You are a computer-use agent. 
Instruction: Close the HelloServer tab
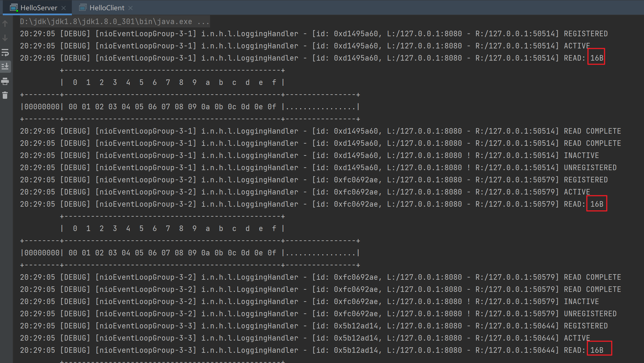pos(64,8)
